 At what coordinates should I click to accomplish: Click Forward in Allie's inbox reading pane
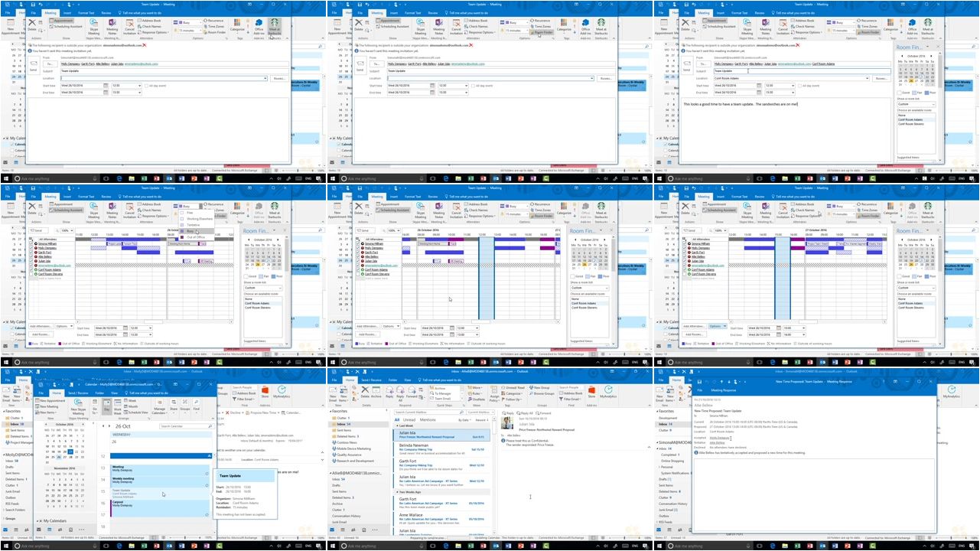(543, 413)
